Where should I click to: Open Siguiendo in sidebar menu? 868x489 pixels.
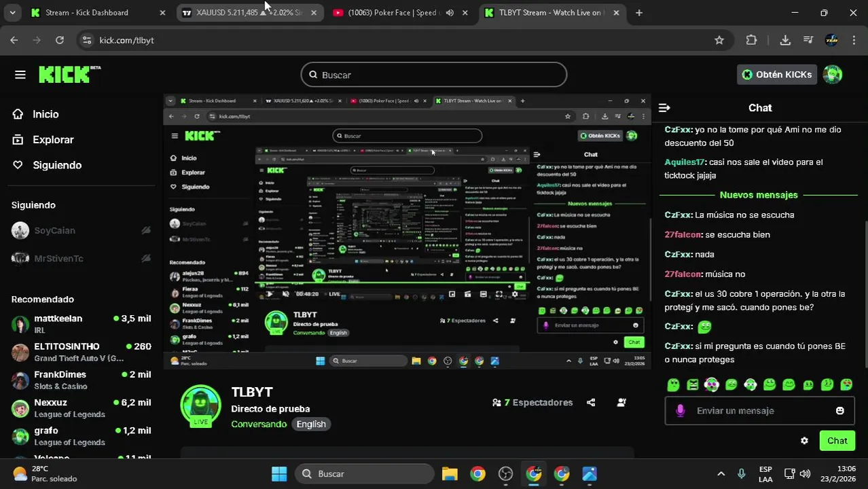[x=57, y=165]
